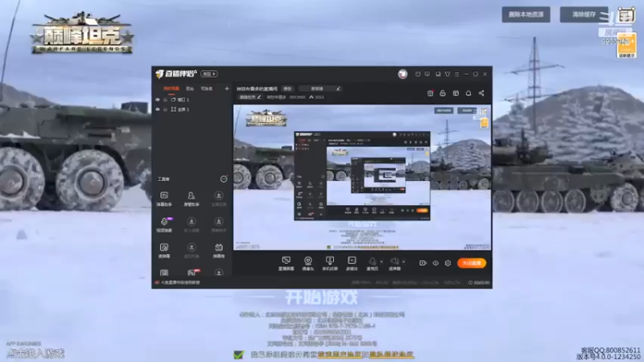Open the box icon with red dot

point(430,93)
